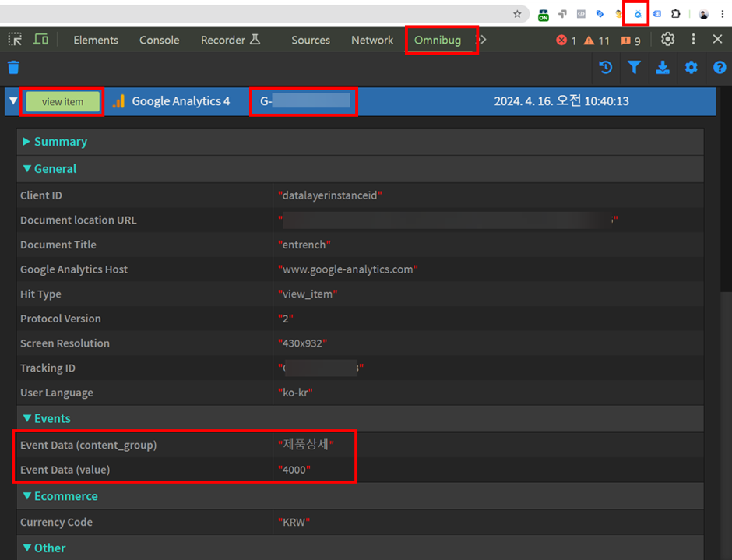Bookmark the page with the star icon
The image size is (732, 560).
click(517, 14)
